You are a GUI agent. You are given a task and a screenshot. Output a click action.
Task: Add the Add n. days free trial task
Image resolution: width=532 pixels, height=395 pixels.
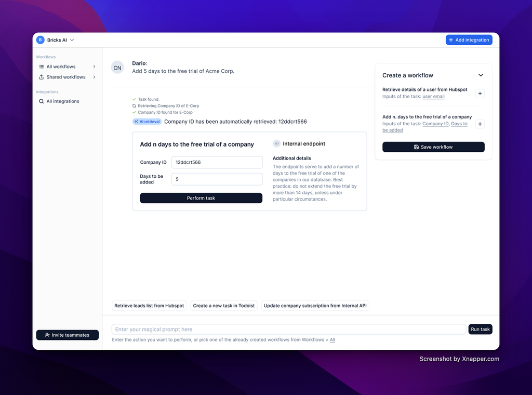480,124
